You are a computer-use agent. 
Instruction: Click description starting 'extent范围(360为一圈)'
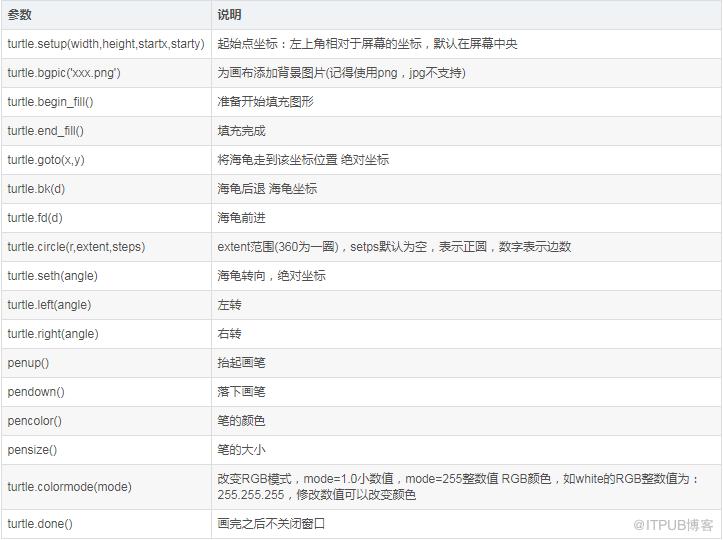click(x=394, y=247)
